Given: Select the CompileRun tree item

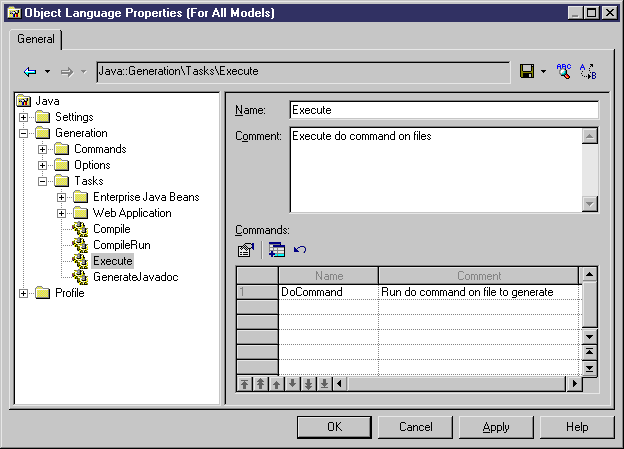Looking at the screenshot, I should click(x=122, y=245).
